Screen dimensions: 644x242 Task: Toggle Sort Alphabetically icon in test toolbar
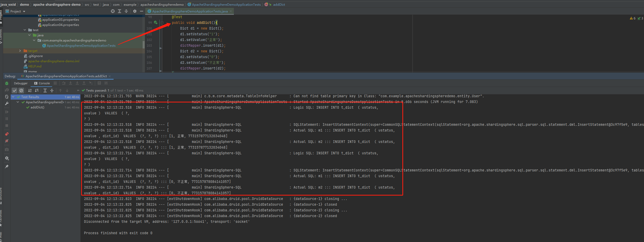[x=30, y=90]
